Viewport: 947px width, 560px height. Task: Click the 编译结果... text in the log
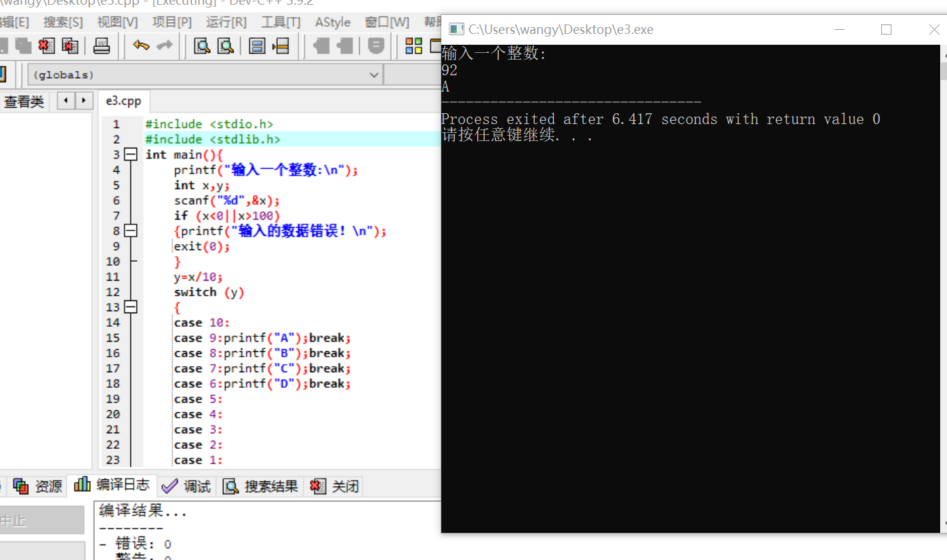click(x=143, y=511)
